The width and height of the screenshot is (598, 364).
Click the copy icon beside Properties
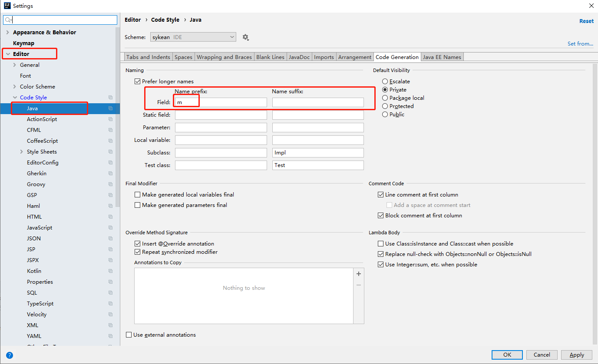(x=110, y=282)
